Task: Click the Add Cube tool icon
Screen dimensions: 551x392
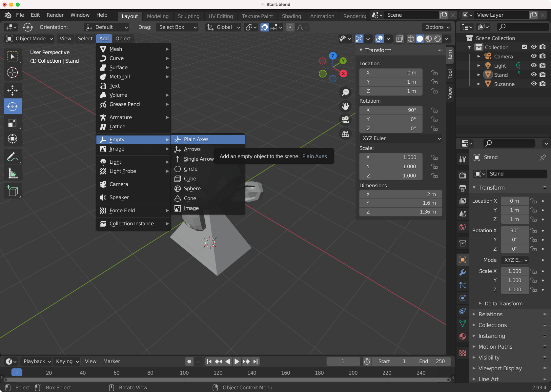Action: click(12, 191)
